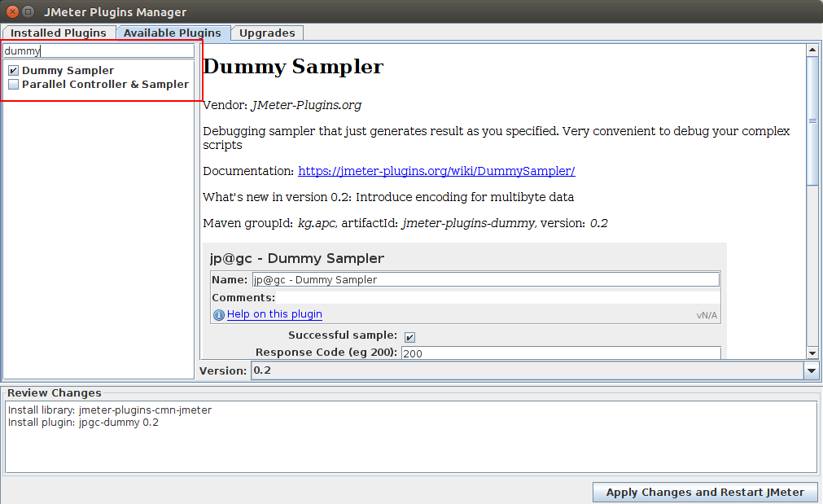Open the Upgrades tab
Viewport: 823px width, 504px height.
point(267,33)
